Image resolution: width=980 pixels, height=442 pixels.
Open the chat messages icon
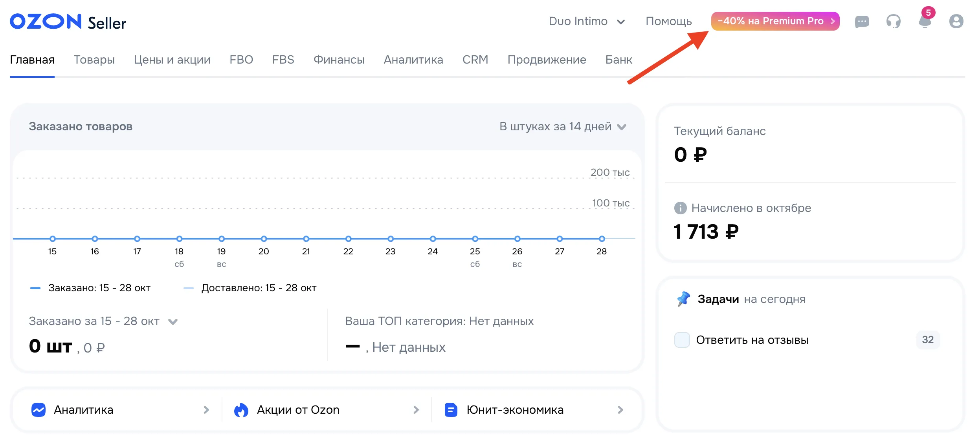(x=862, y=21)
